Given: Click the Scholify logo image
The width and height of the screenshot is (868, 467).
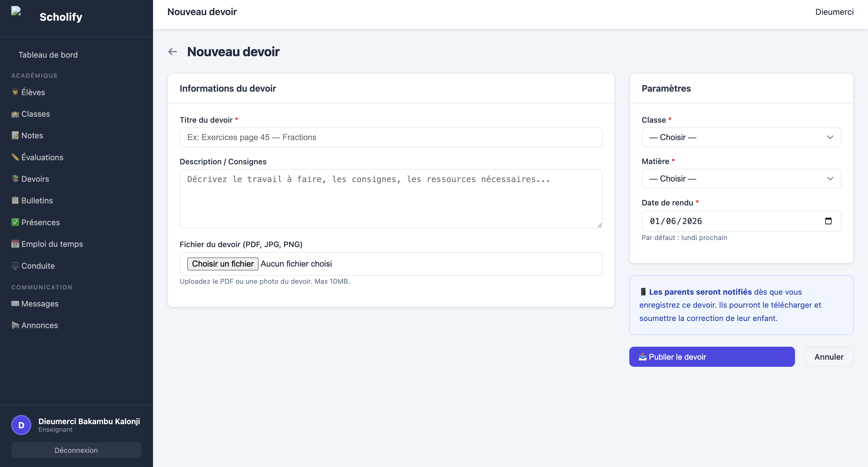Looking at the screenshot, I should (x=16, y=11).
